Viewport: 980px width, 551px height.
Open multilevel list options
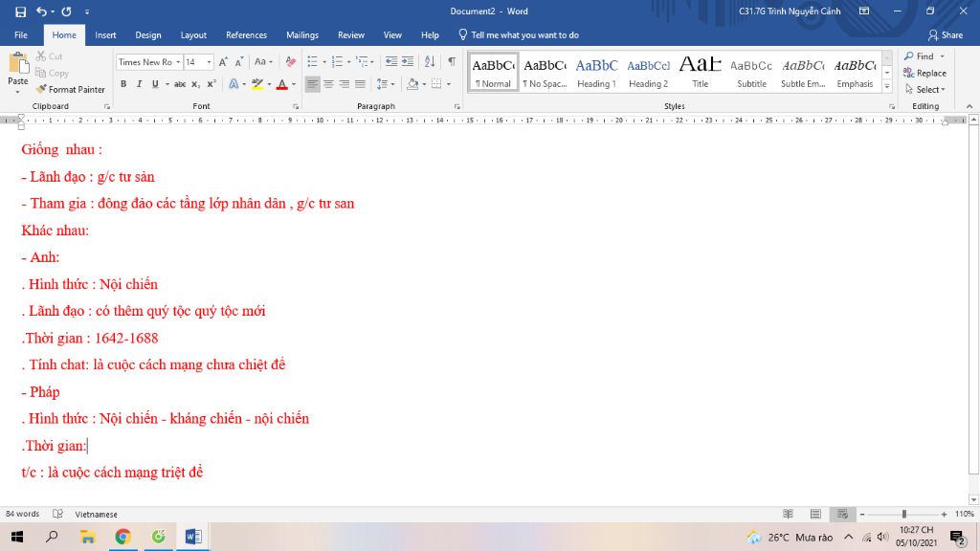pos(362,62)
